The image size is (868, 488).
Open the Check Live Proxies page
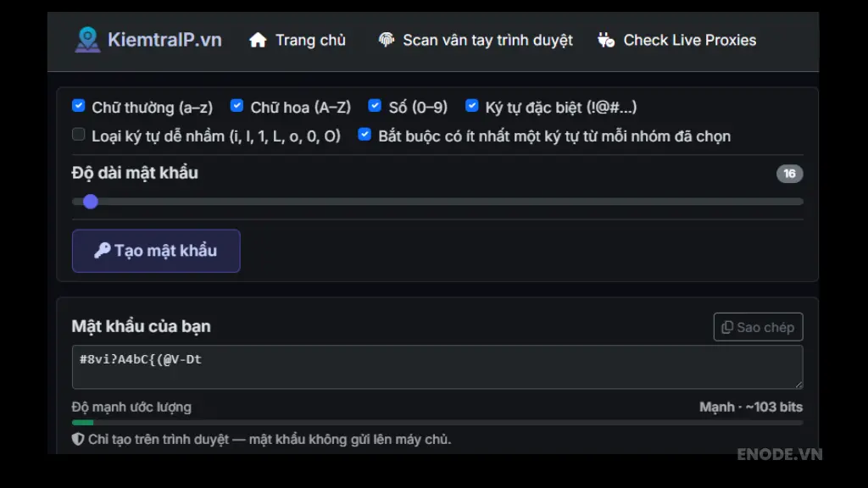689,40
